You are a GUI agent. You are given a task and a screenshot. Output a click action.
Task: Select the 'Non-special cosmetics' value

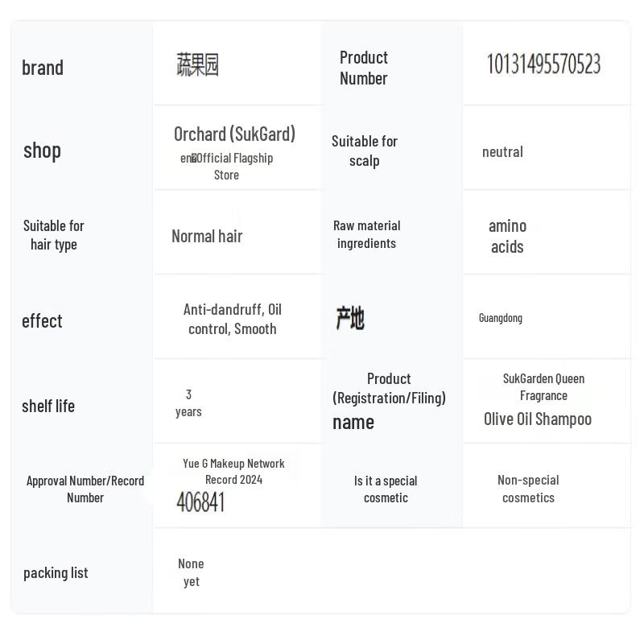click(x=528, y=489)
